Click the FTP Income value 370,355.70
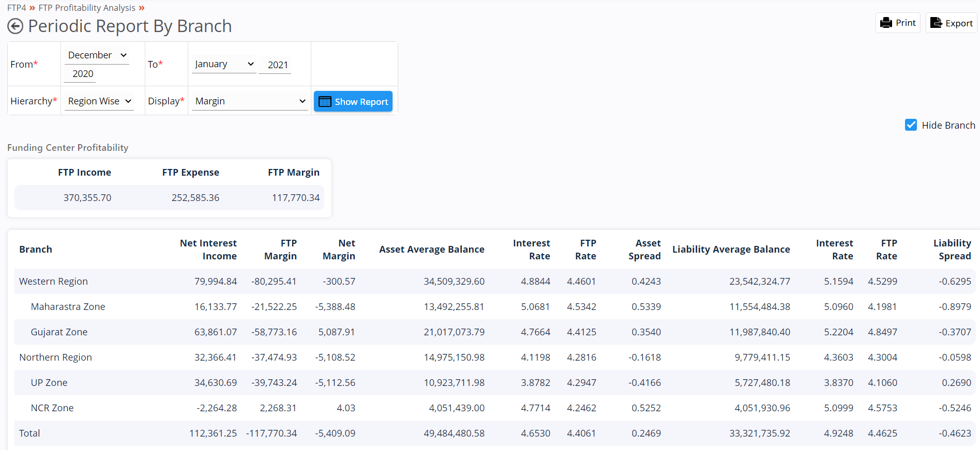The image size is (980, 450). pos(87,198)
